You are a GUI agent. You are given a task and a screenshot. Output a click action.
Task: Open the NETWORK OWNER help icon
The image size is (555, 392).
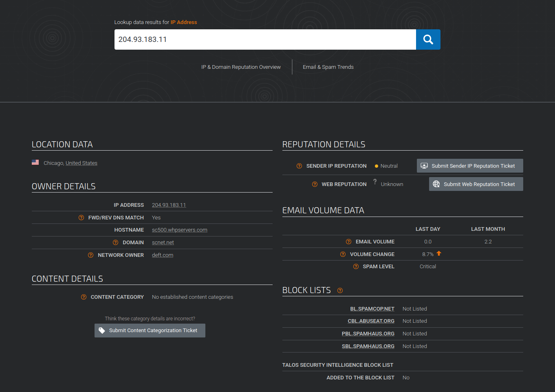90,255
